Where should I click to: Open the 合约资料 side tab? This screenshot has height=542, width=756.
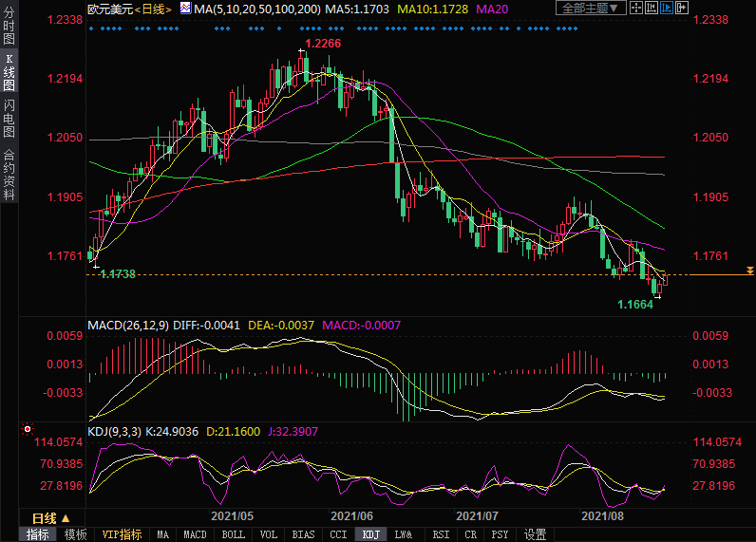[9, 174]
